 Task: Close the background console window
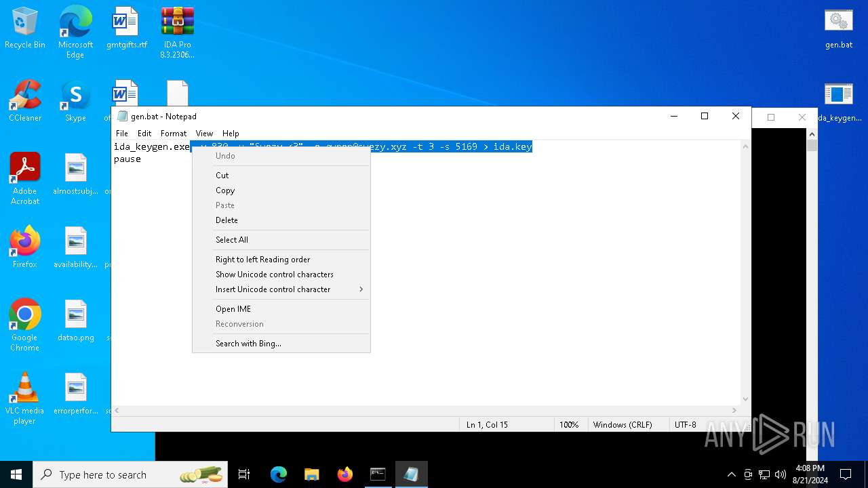tap(802, 117)
